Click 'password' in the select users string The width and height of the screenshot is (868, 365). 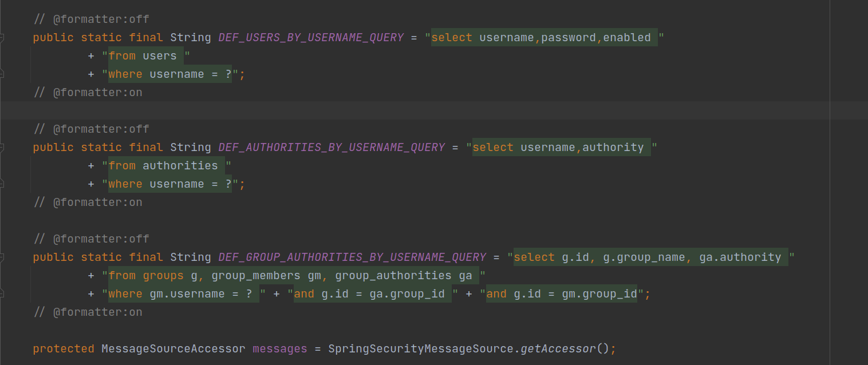click(569, 38)
